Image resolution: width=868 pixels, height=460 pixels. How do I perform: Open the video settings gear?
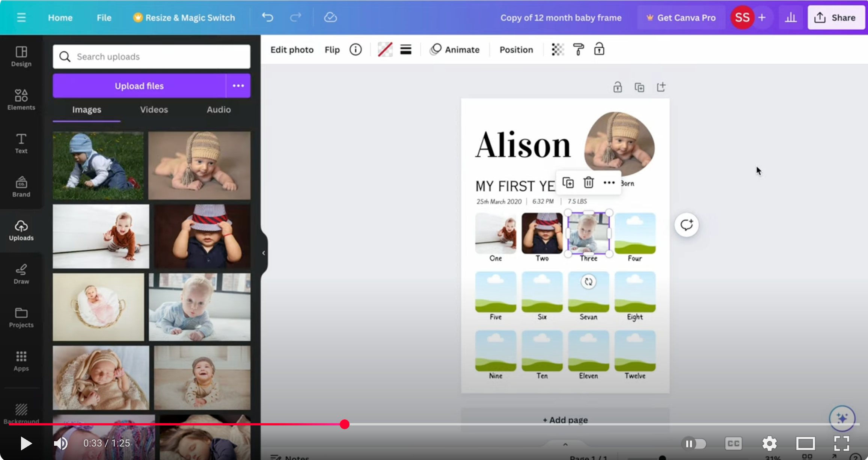pos(769,443)
